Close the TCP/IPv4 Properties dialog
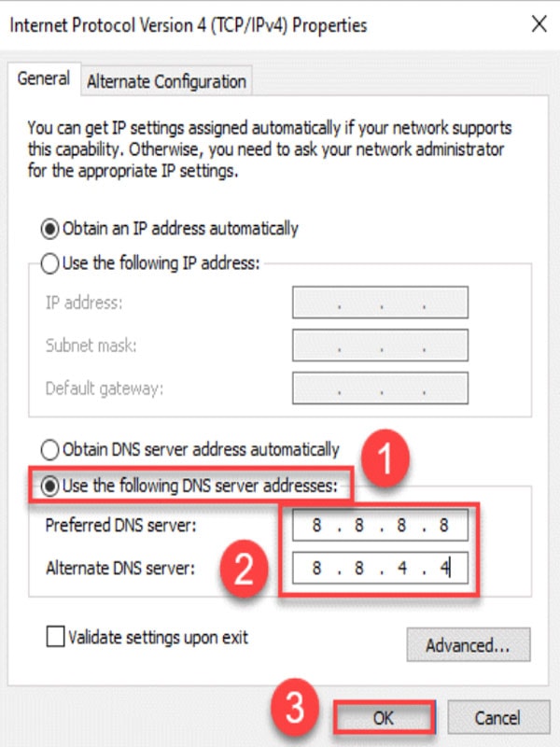560x747 pixels. [539, 24]
